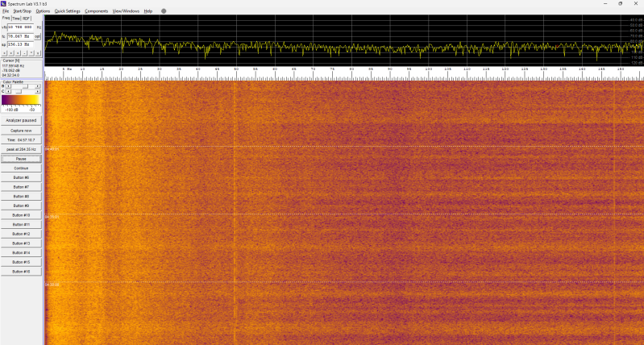Click the sp span frequency field
This screenshot has width=644, height=345.
pyautogui.click(x=20, y=44)
